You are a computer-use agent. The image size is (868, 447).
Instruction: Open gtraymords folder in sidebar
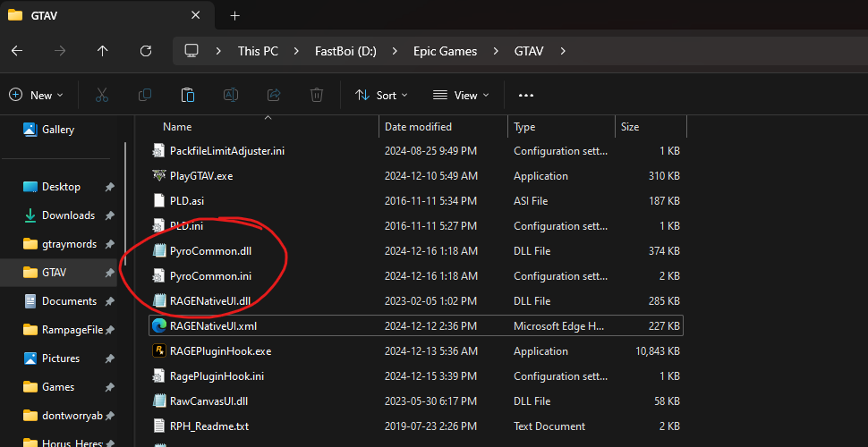point(69,244)
